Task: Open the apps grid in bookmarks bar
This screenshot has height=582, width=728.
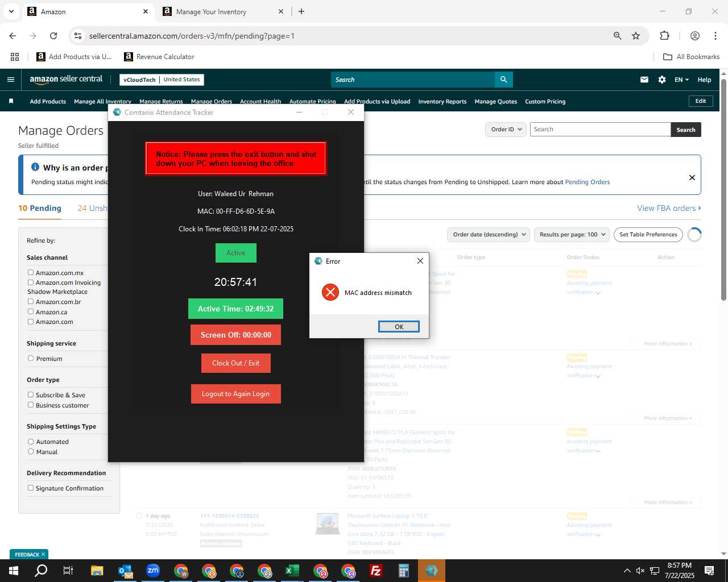Action: point(15,57)
